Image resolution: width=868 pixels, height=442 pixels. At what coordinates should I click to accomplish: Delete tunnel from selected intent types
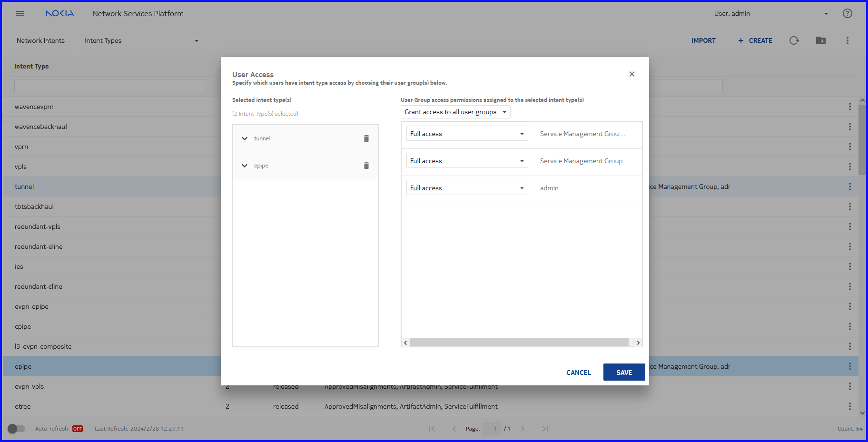click(366, 138)
